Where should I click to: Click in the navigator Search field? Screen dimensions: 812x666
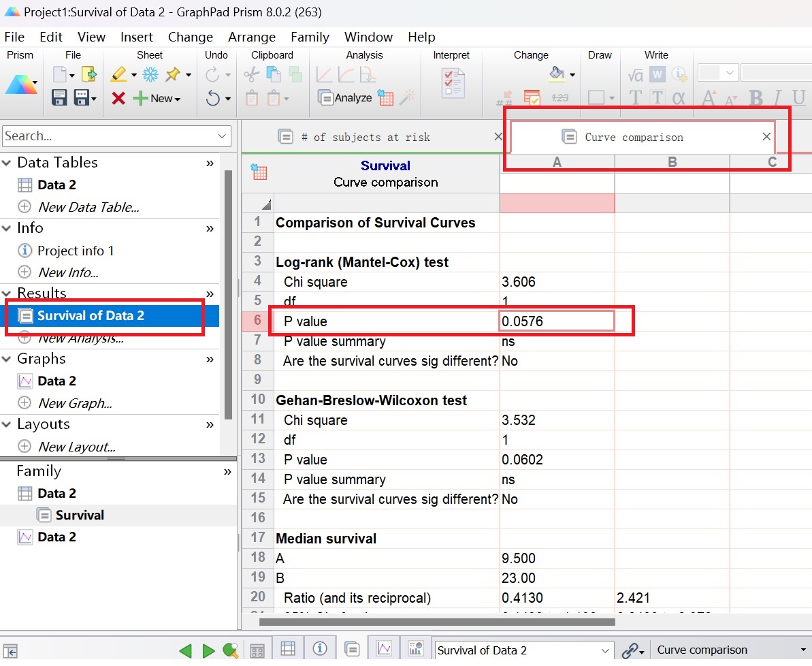tap(109, 136)
